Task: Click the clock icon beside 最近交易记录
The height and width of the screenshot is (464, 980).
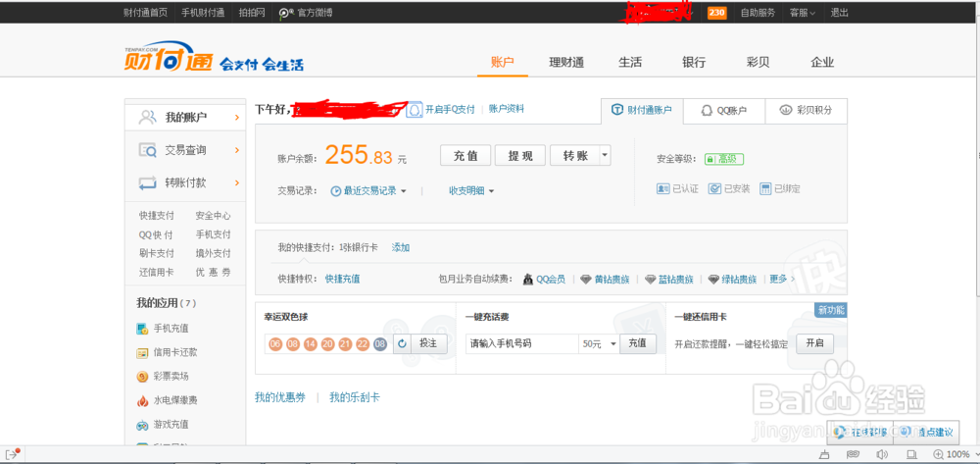Action: coord(335,191)
